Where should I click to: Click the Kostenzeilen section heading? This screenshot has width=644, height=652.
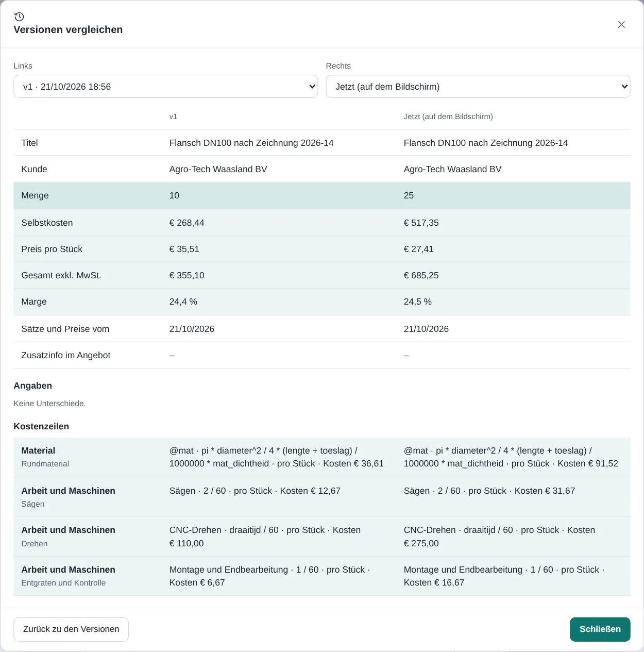click(x=41, y=426)
